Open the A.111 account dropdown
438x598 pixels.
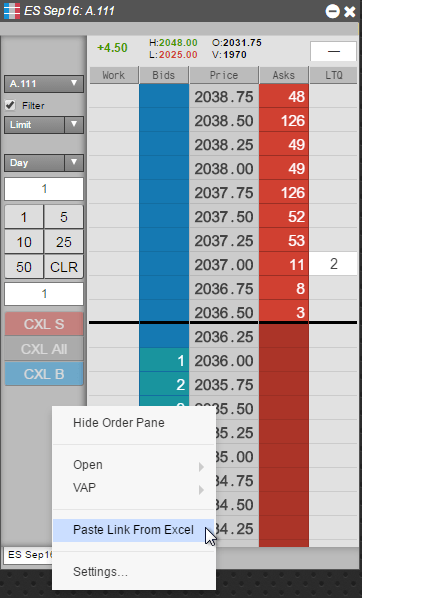pyautogui.click(x=44, y=84)
